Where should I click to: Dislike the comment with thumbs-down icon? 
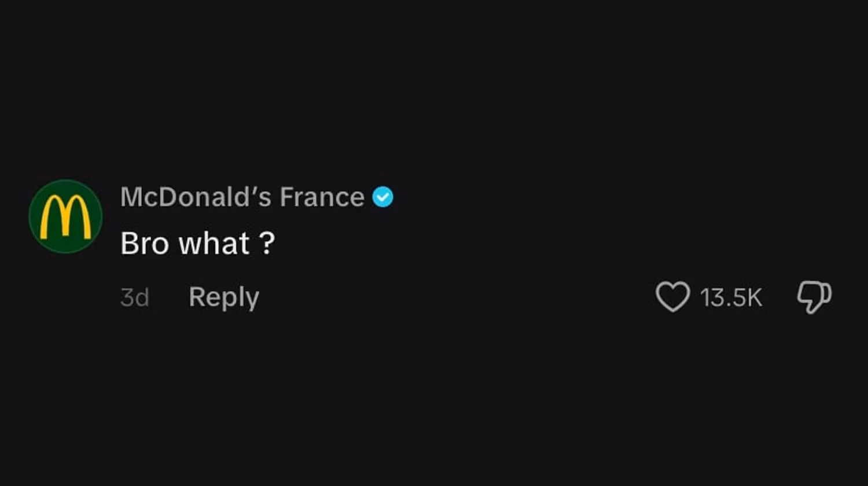coord(814,297)
